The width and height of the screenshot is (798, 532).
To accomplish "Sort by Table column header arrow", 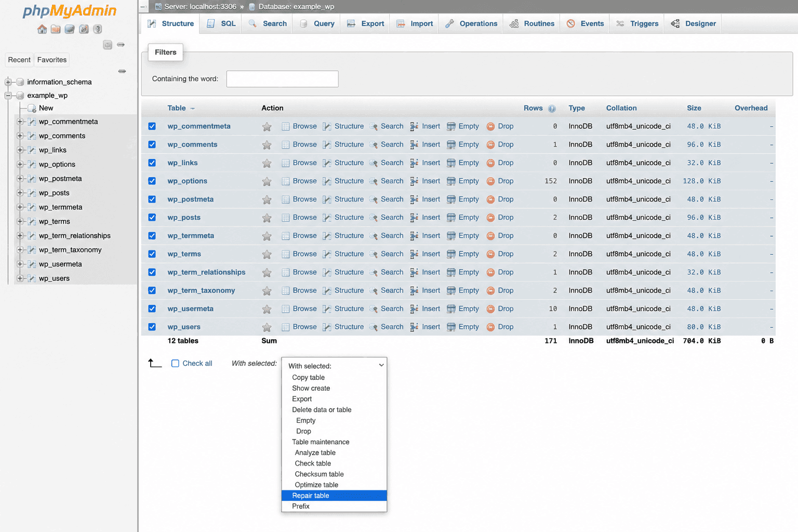I will click(x=193, y=109).
